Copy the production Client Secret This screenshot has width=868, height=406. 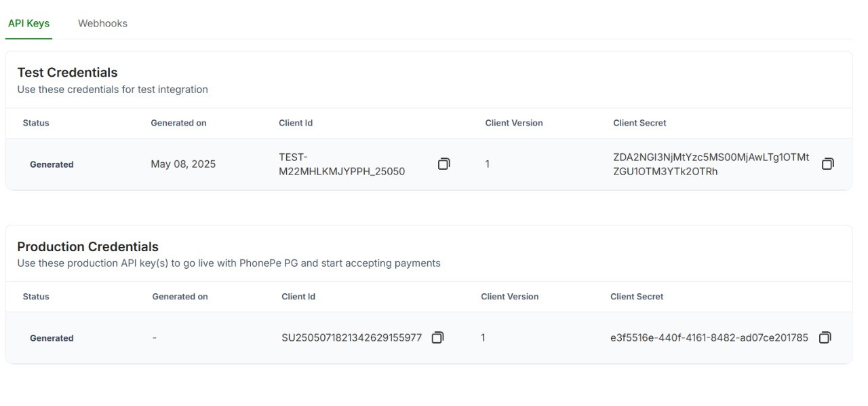pos(825,337)
